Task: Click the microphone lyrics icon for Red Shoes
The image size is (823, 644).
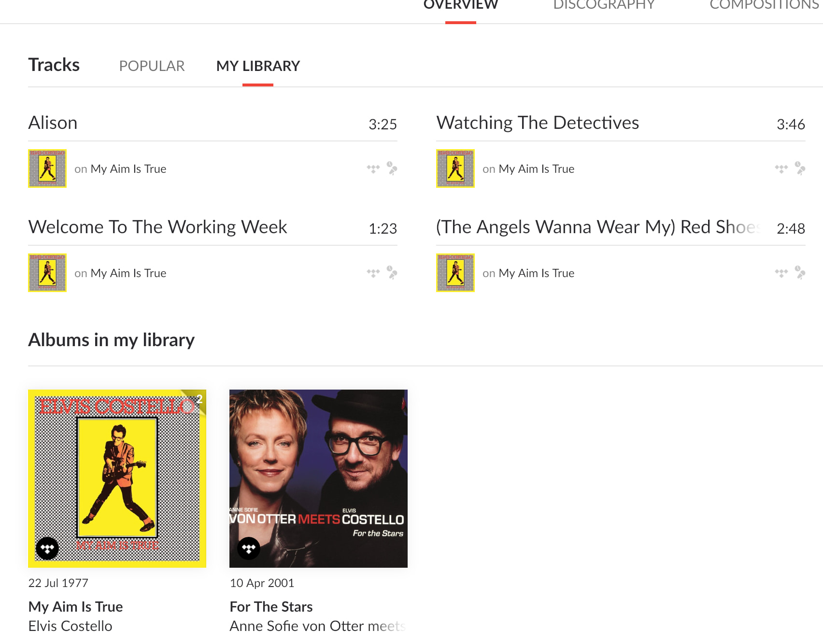Action: tap(800, 273)
